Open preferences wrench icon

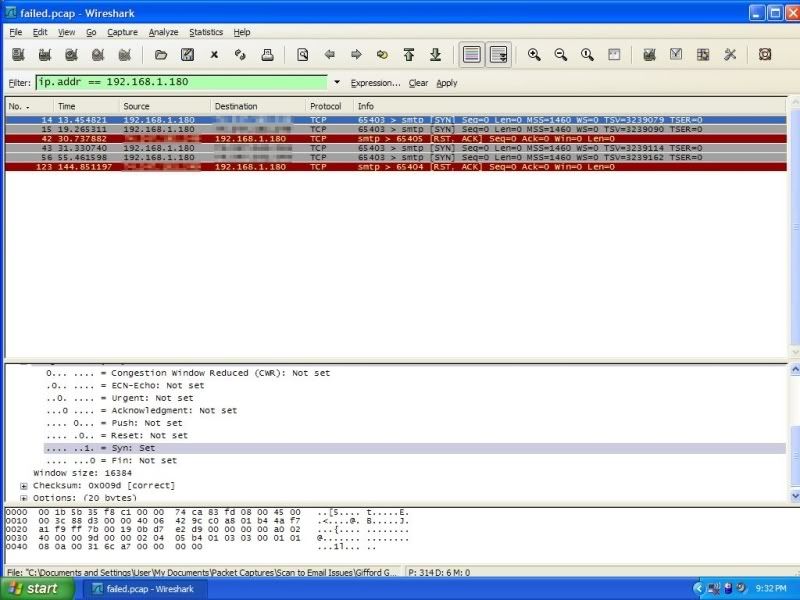point(730,55)
